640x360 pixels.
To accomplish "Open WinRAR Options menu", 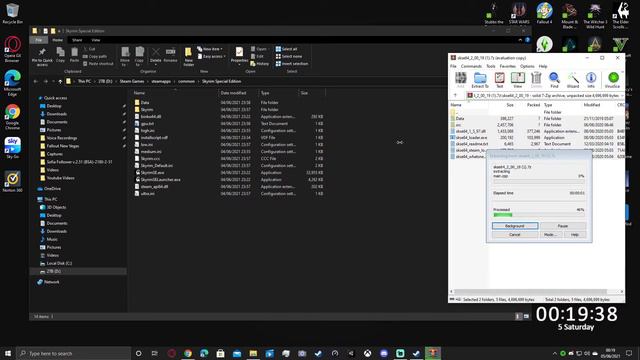I will point(527,66).
